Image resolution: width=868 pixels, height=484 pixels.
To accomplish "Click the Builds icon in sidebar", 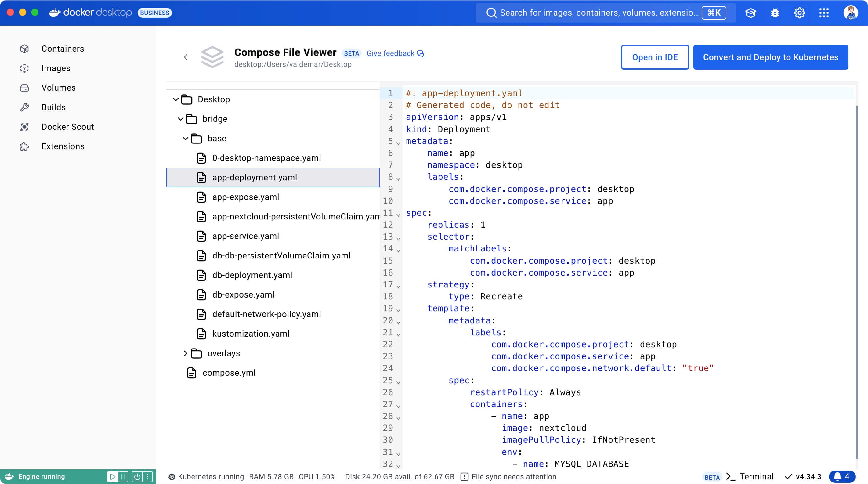I will [24, 107].
